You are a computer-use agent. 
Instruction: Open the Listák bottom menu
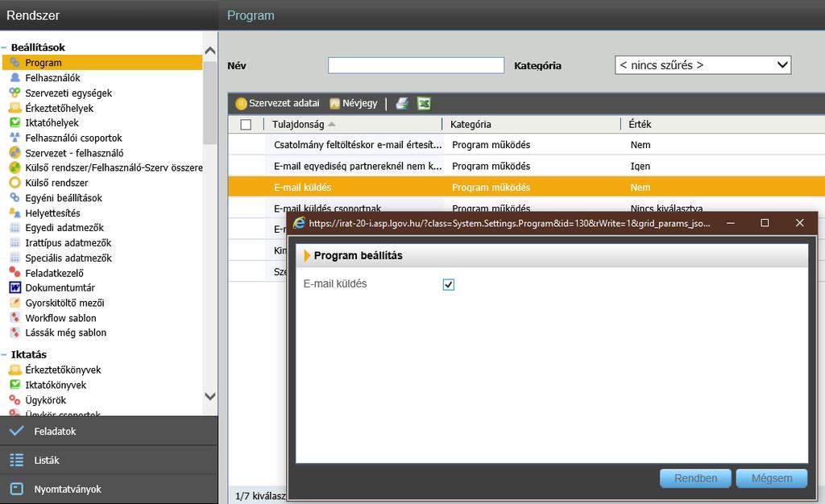coord(109,460)
